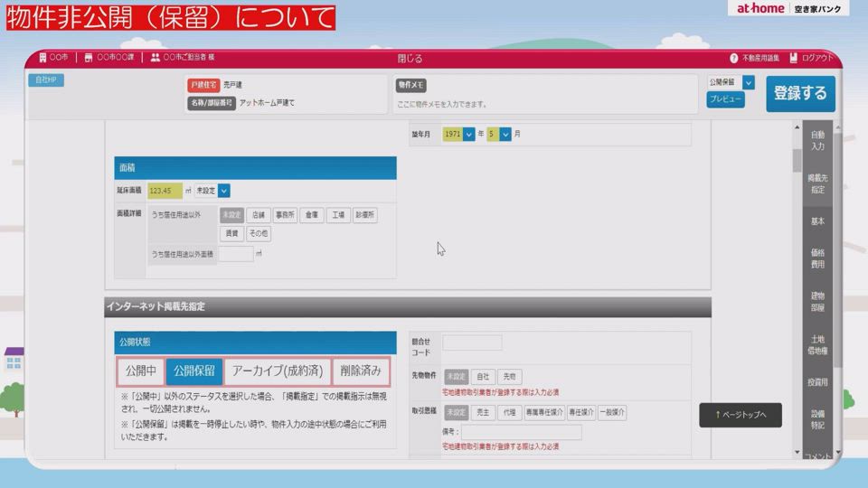
Task: Choose 店舗 as non-residential use
Action: (259, 215)
